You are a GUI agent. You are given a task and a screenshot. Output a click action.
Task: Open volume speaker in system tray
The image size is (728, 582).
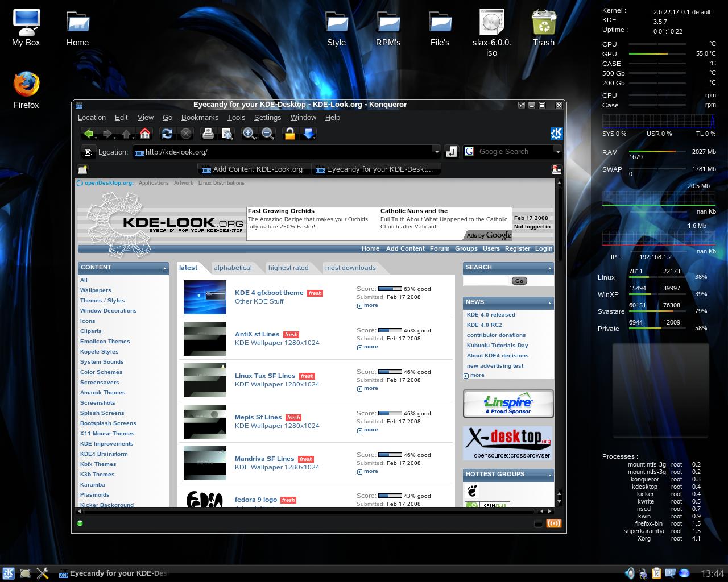click(630, 573)
